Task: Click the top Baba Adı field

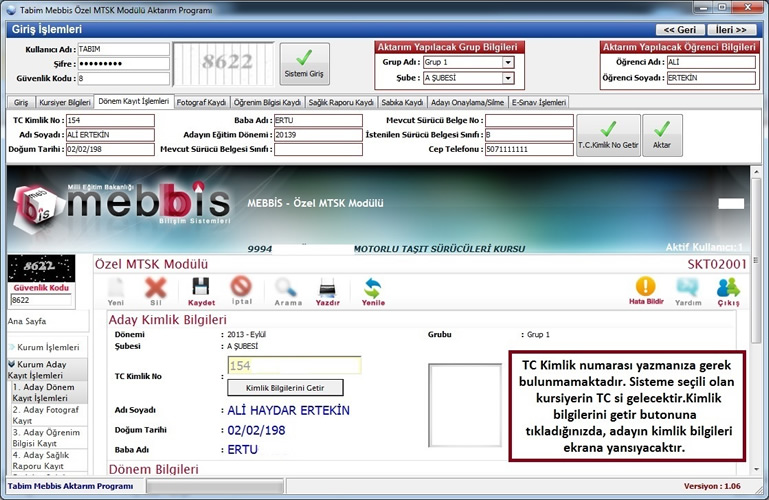Action: point(318,121)
